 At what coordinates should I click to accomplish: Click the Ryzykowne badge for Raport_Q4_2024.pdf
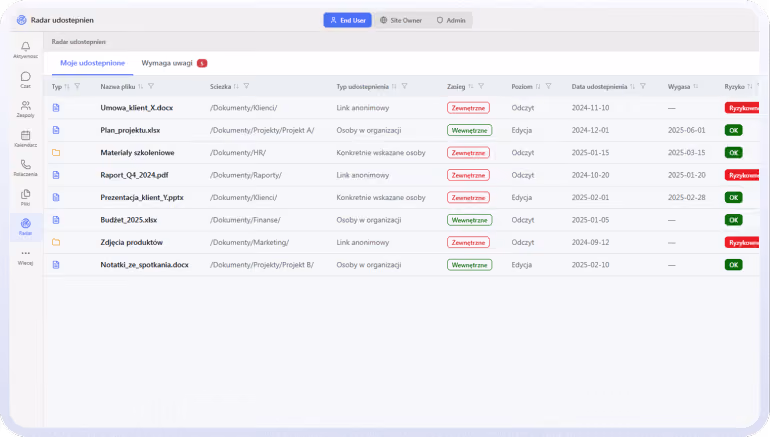click(x=742, y=175)
